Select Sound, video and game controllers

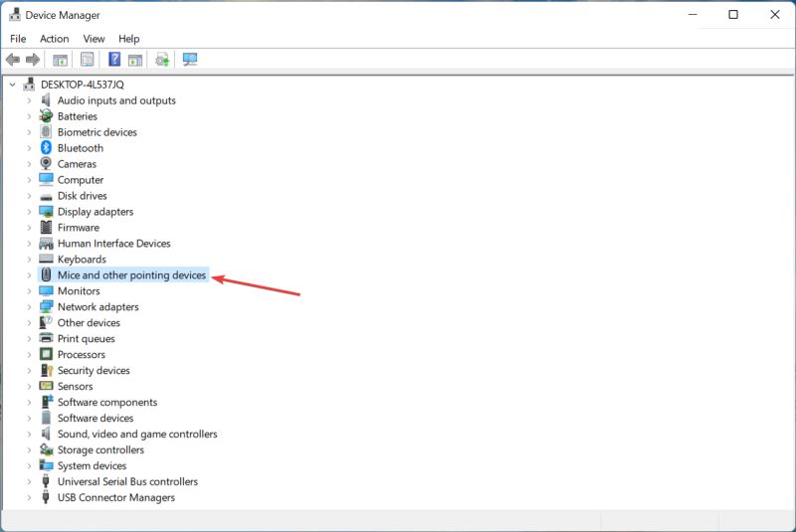(x=137, y=435)
